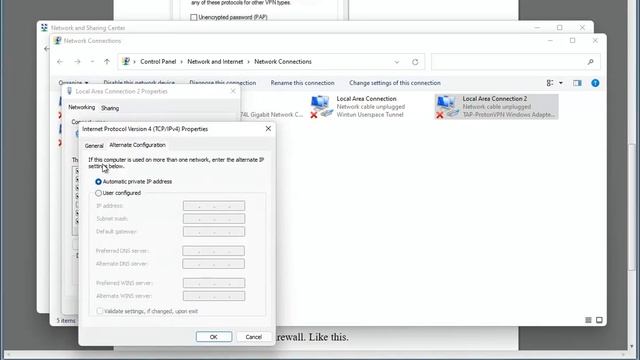Minimize the Network Connections window
Screen dimensions: 640x360
(x=550, y=40)
